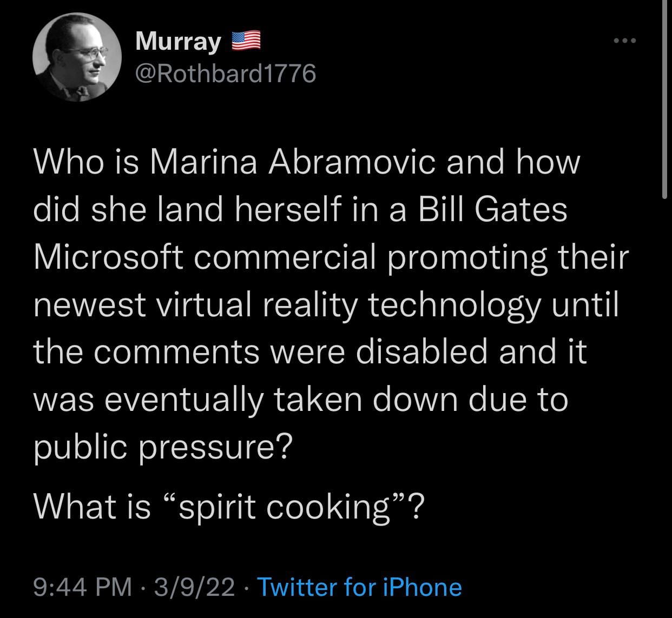Open the display name "Murray" profile
The height and width of the screenshot is (618, 672).
point(178,42)
